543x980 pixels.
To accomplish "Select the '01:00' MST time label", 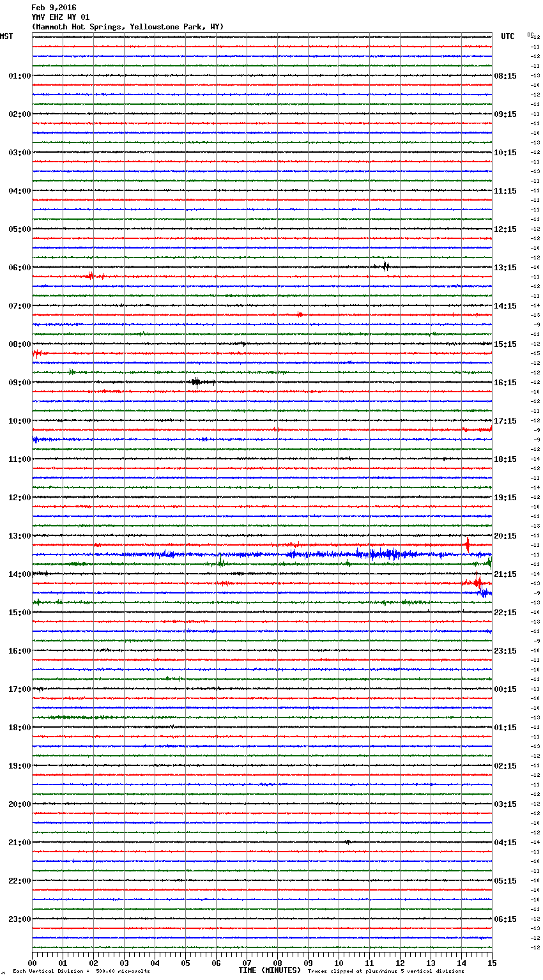I will click(x=20, y=76).
